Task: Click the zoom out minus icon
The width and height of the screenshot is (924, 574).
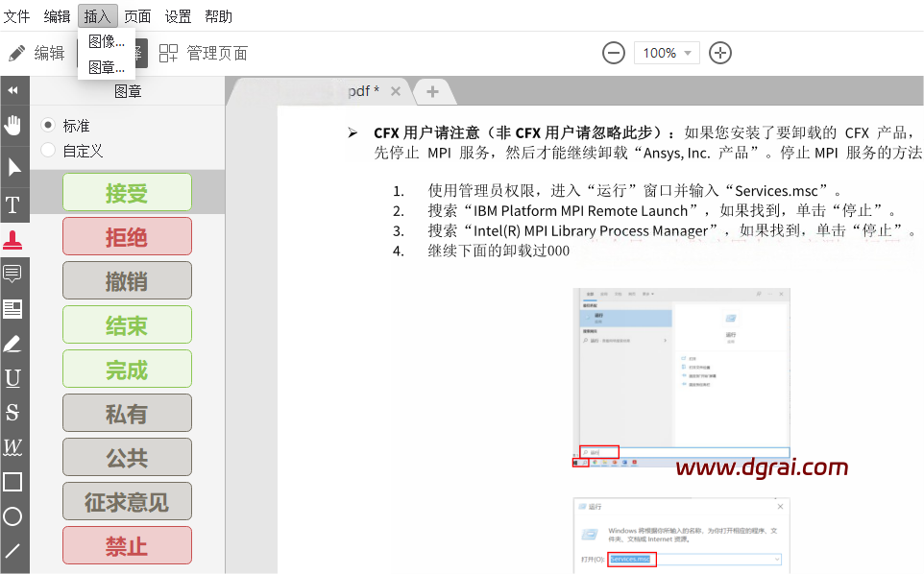Action: [x=614, y=53]
